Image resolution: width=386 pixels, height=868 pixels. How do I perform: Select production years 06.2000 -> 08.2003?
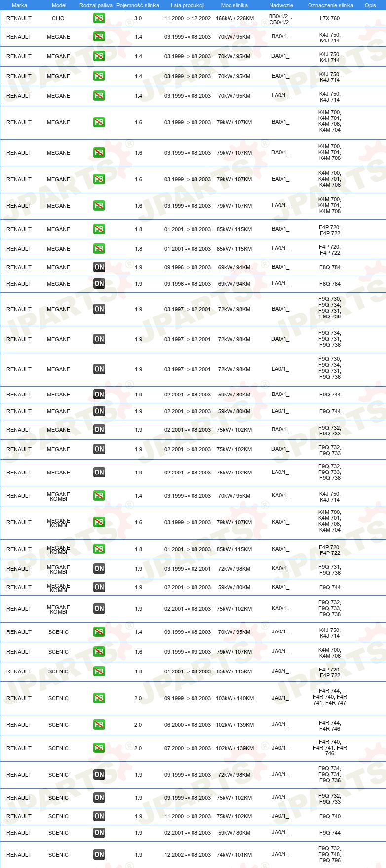point(188,725)
